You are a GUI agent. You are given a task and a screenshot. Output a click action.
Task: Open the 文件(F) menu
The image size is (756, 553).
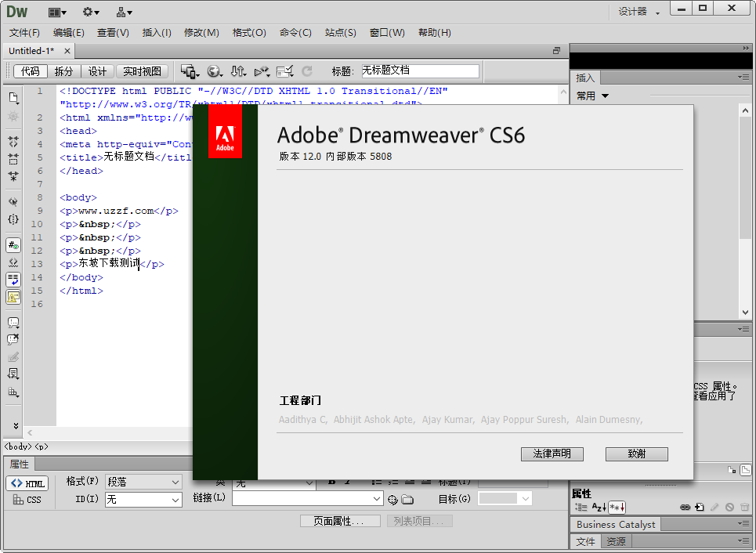pos(24,32)
